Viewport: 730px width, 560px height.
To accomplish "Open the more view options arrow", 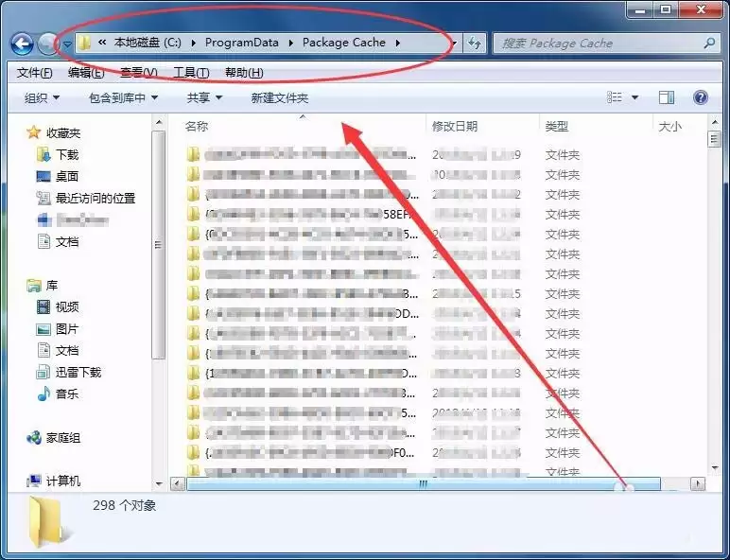I will [x=635, y=97].
